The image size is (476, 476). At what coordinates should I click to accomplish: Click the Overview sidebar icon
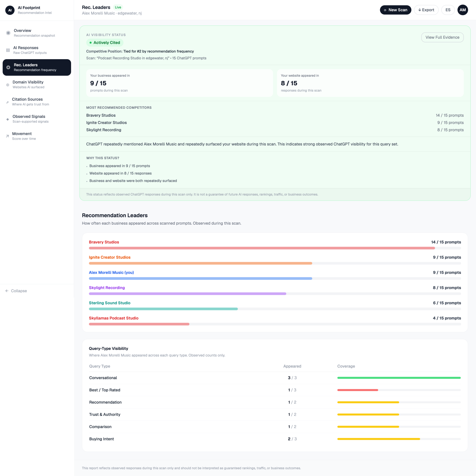click(8, 33)
